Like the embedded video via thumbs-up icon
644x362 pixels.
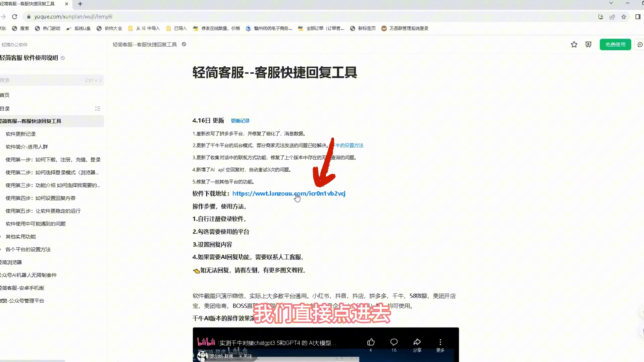pos(370,342)
